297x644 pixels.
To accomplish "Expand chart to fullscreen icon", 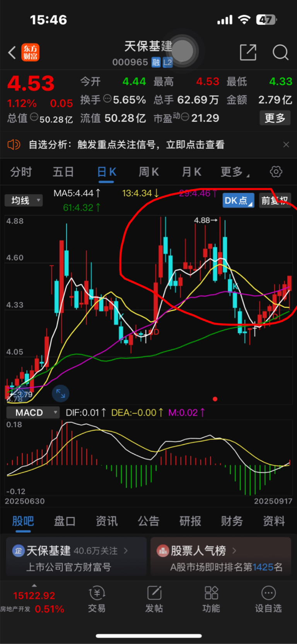I will [x=61, y=394].
